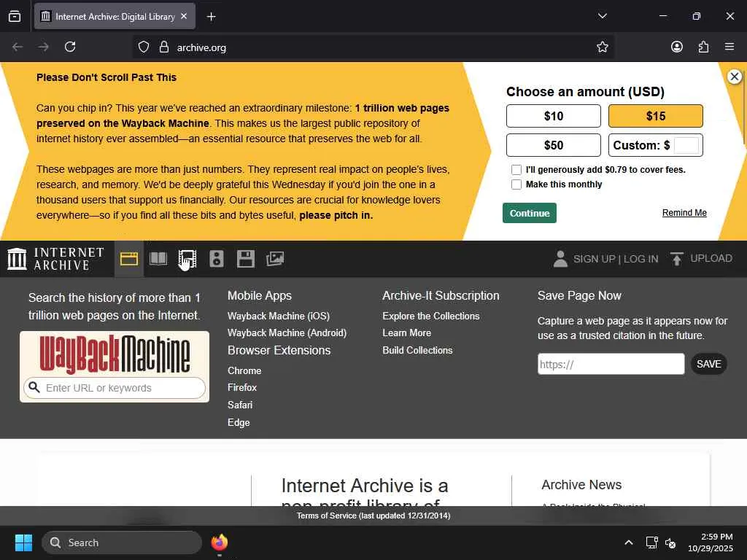Select the $15 donation amount
Image resolution: width=747 pixels, height=560 pixels.
656,116
